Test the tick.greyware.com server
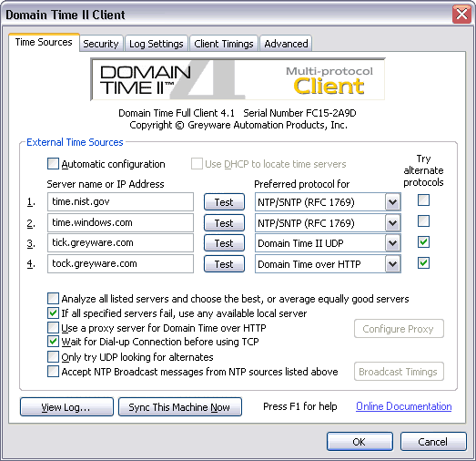The height and width of the screenshot is (461, 476). click(224, 243)
